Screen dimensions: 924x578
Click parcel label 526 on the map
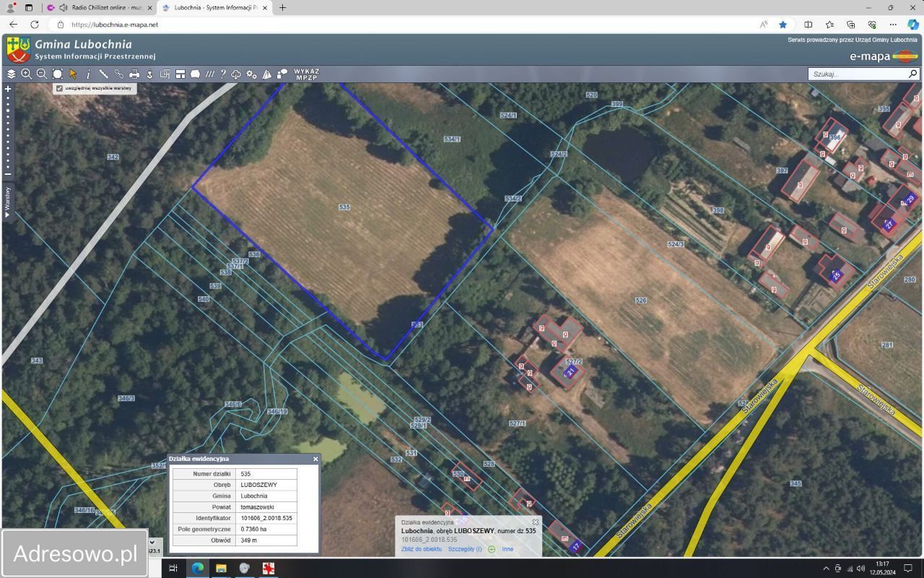pyautogui.click(x=640, y=300)
